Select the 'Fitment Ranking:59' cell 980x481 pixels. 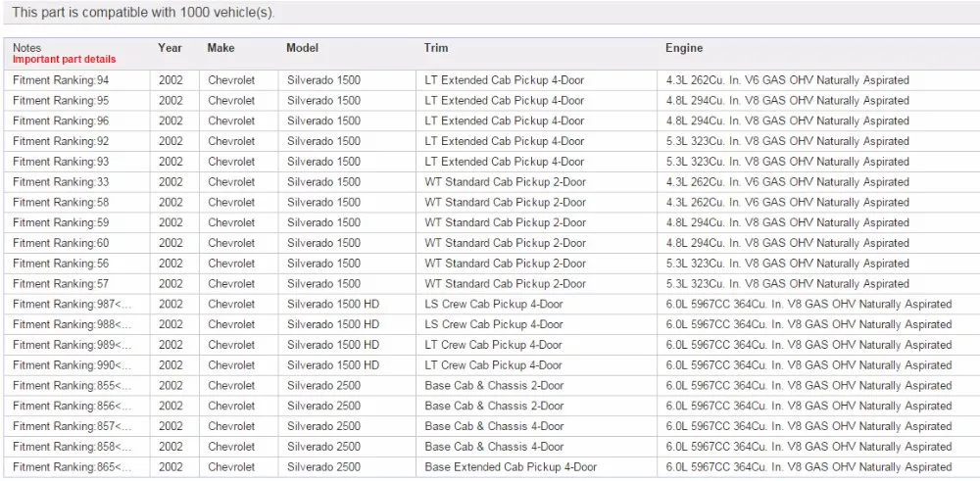tap(76, 223)
